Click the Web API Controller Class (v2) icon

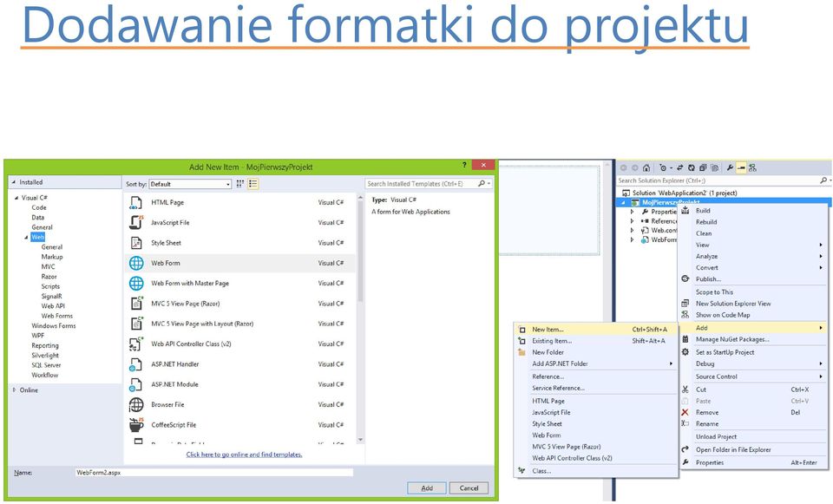coord(136,344)
